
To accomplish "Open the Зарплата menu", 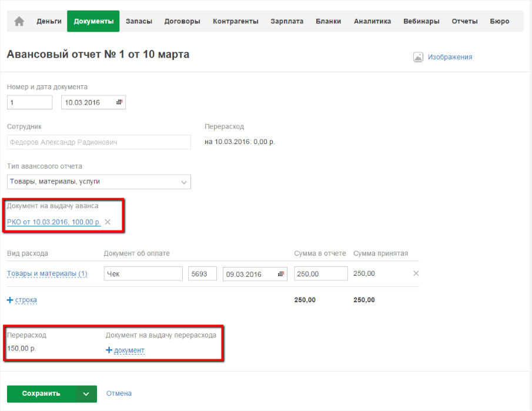I will click(x=287, y=21).
